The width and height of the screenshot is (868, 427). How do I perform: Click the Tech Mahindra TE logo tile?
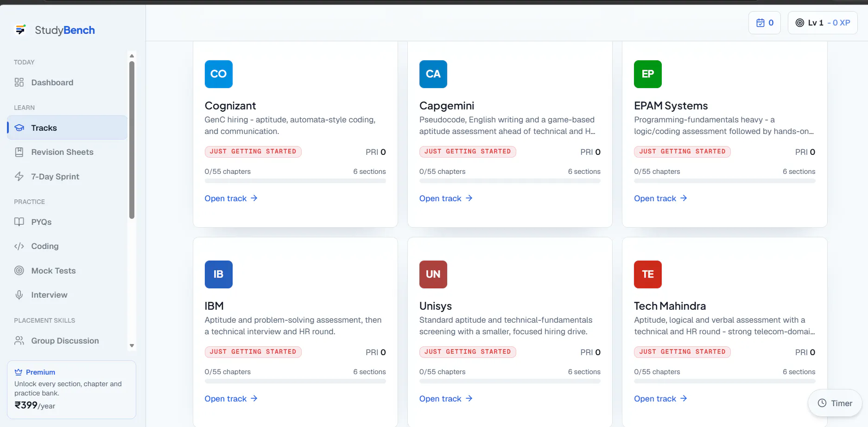[x=648, y=274]
